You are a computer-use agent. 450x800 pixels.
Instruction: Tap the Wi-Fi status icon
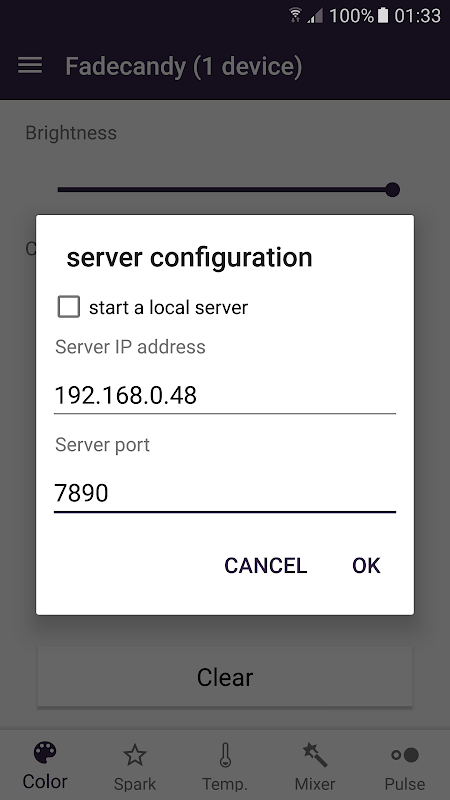click(x=295, y=15)
